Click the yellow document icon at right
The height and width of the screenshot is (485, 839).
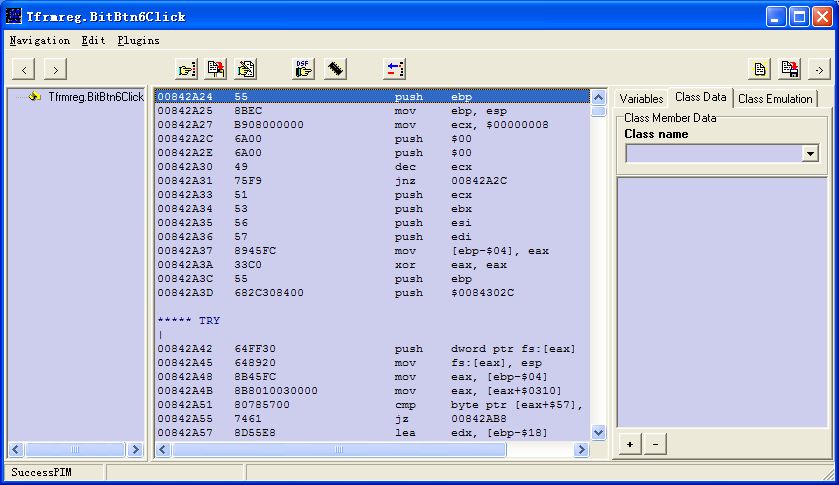759,69
